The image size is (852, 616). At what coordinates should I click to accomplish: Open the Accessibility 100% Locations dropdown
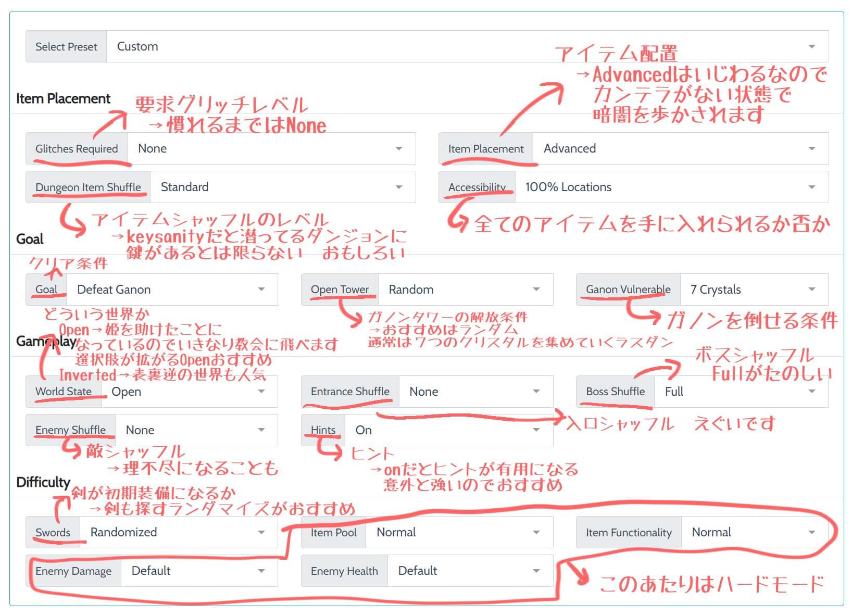(x=671, y=187)
